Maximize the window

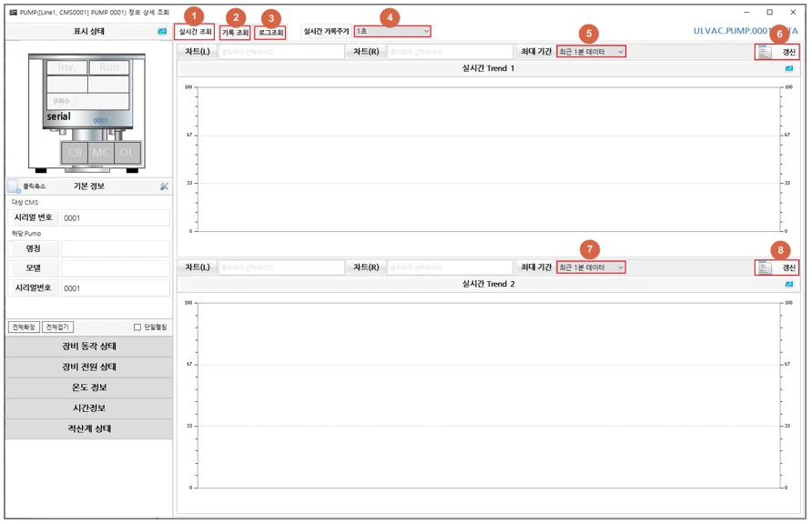(x=769, y=12)
